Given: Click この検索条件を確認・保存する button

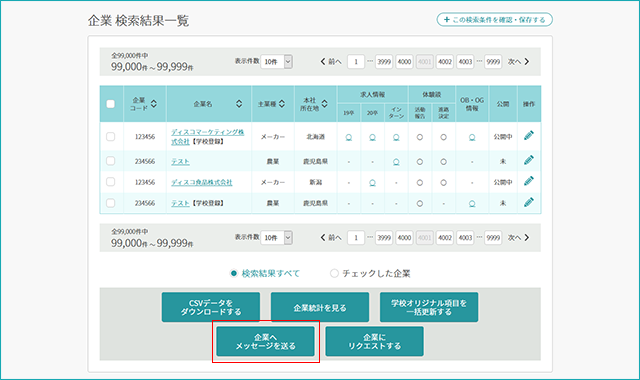Looking at the screenshot, I should pos(495,20).
